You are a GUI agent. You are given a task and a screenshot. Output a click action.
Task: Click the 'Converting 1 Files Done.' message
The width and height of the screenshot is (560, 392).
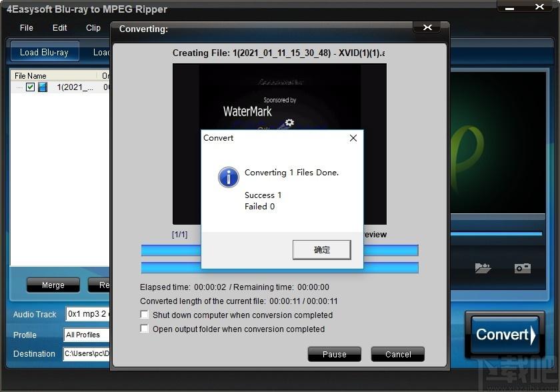291,173
